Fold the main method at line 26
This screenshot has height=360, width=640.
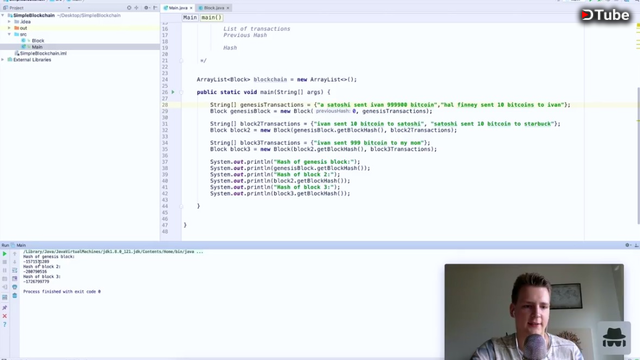(181, 92)
